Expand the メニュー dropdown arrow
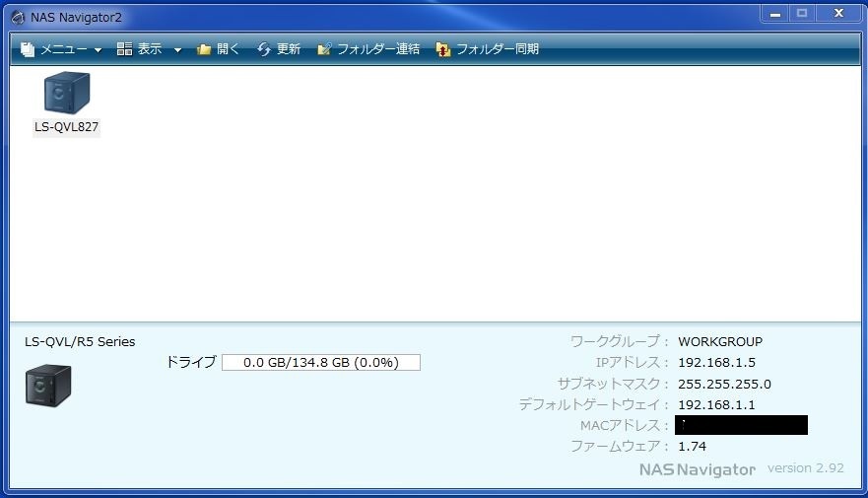Screen dimensions: 868x498 [98, 50]
